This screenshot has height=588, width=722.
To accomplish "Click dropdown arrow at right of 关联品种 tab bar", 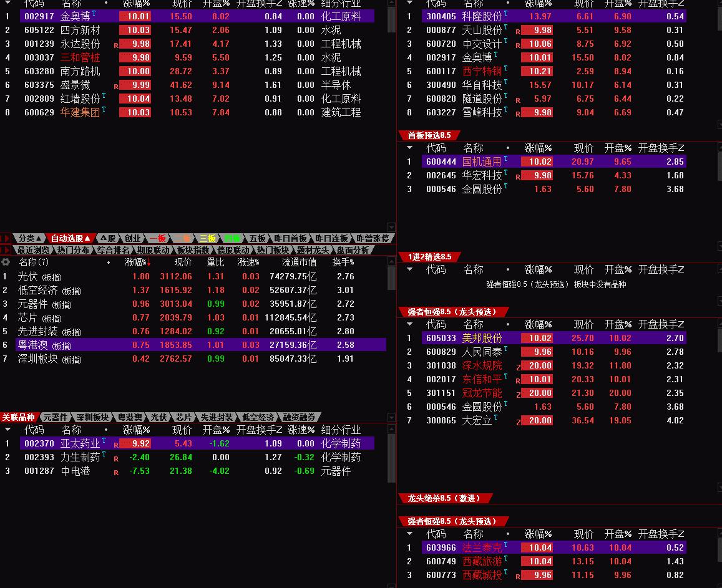I will coord(391,418).
